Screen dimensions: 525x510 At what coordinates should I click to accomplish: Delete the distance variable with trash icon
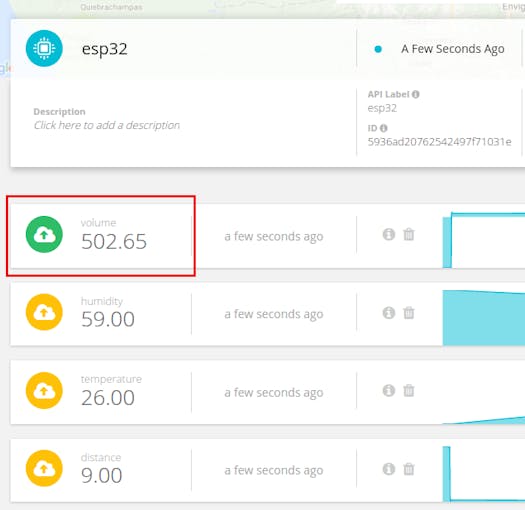409,469
